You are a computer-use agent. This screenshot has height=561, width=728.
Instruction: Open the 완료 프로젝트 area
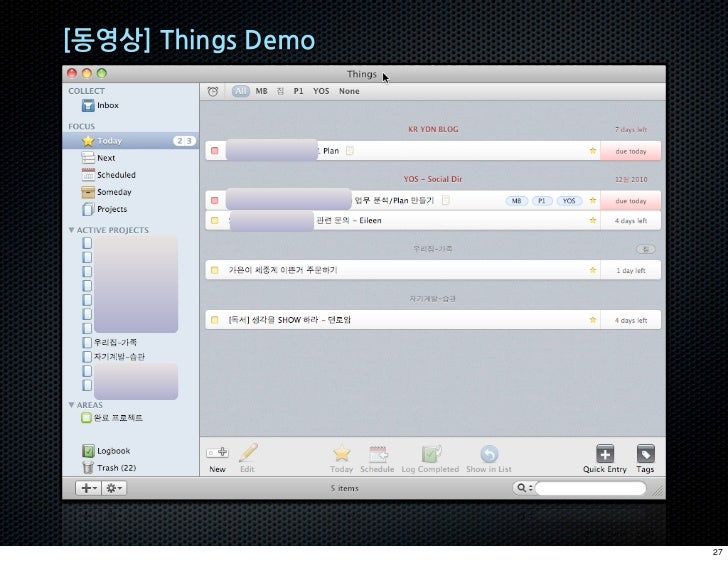click(112, 418)
